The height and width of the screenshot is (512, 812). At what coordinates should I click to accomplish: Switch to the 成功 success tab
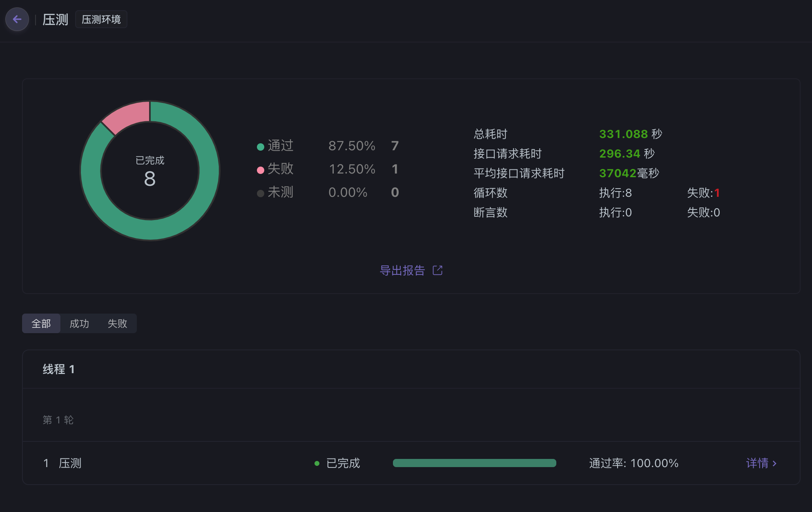click(x=80, y=323)
